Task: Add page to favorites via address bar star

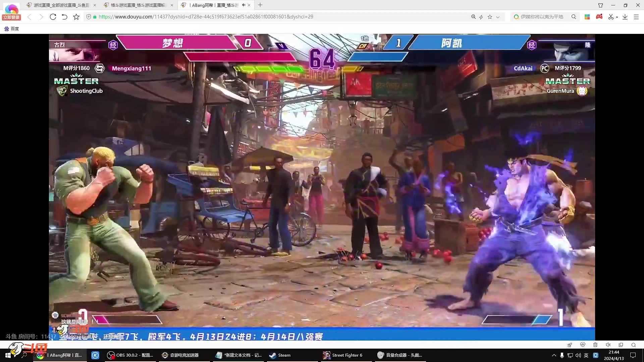Action: click(x=490, y=17)
